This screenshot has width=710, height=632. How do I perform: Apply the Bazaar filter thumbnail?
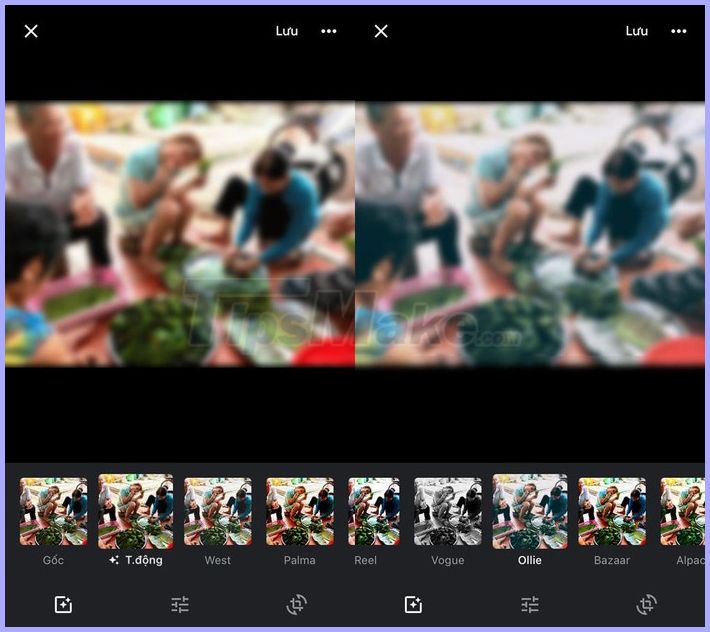[612, 512]
